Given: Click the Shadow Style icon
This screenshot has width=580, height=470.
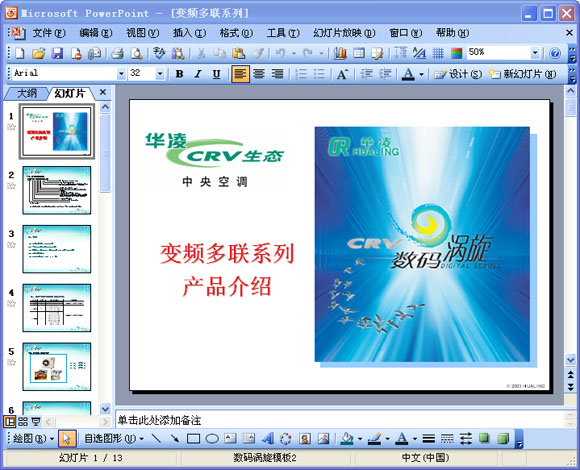Looking at the screenshot, I should coord(484,439).
